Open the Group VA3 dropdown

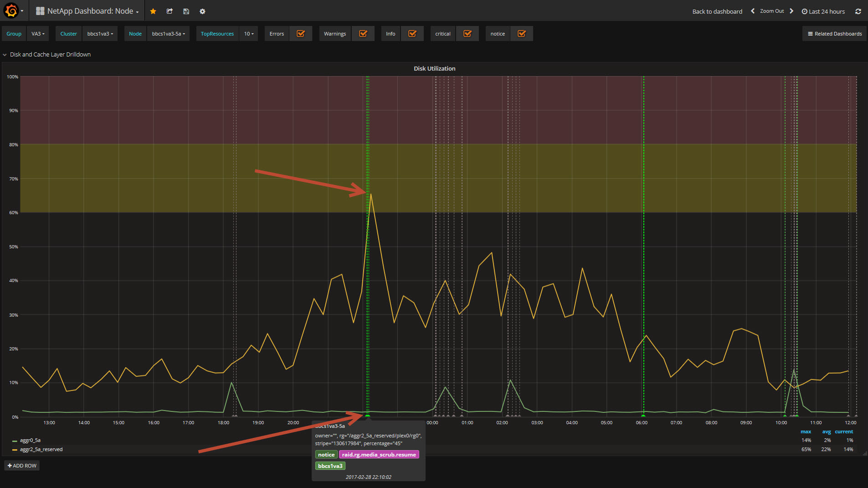(x=38, y=34)
